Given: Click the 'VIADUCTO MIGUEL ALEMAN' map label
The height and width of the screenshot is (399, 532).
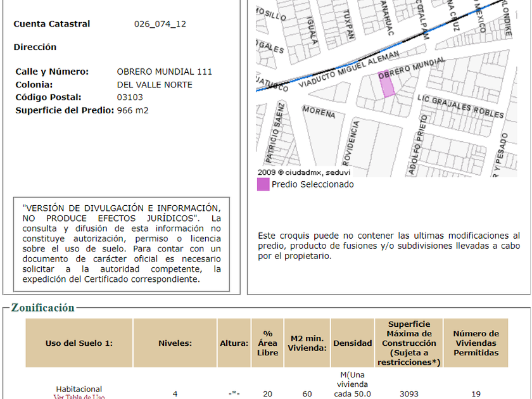Looking at the screenshot, I should (x=348, y=69).
